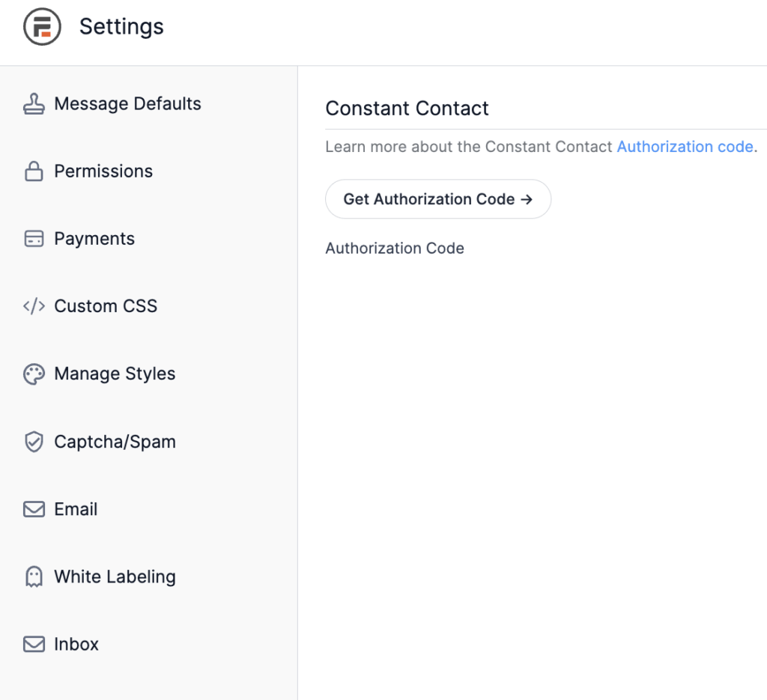Open the Email text label in sidebar

(76, 509)
